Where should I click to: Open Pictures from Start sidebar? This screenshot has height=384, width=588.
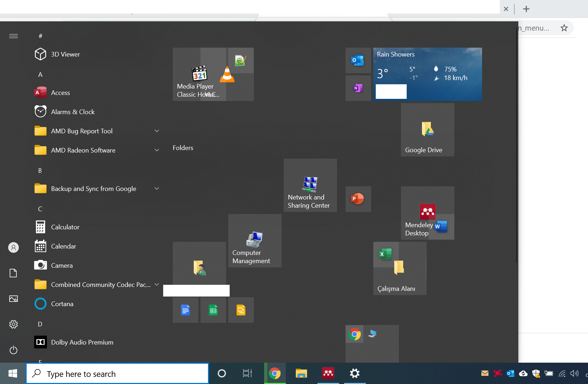(x=14, y=299)
